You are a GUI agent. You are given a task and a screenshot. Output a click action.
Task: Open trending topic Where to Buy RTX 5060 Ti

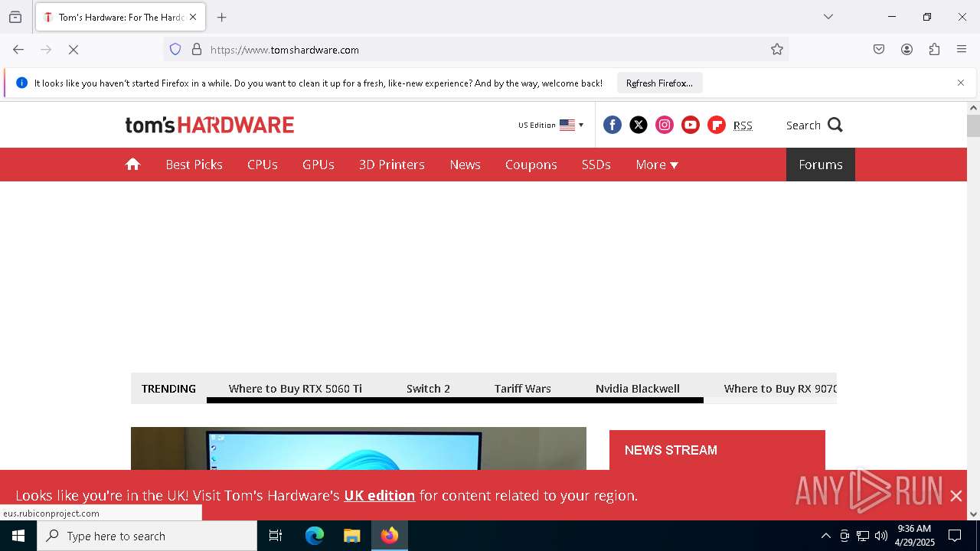point(296,389)
